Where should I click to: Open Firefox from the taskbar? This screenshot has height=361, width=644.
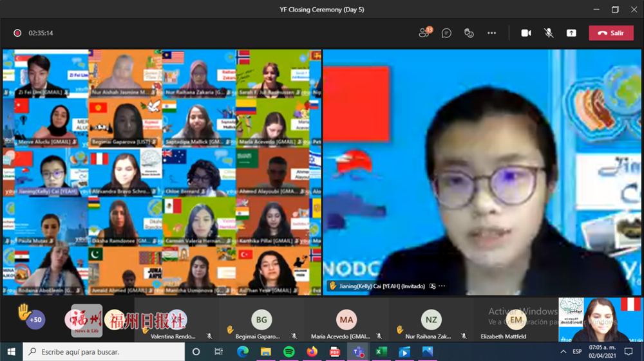(x=312, y=352)
